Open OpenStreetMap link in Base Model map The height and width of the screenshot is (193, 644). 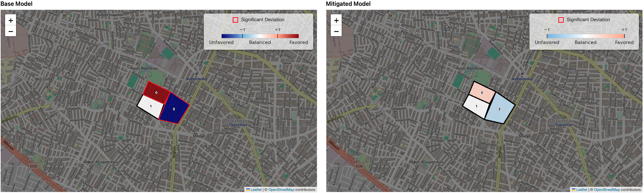click(281, 189)
